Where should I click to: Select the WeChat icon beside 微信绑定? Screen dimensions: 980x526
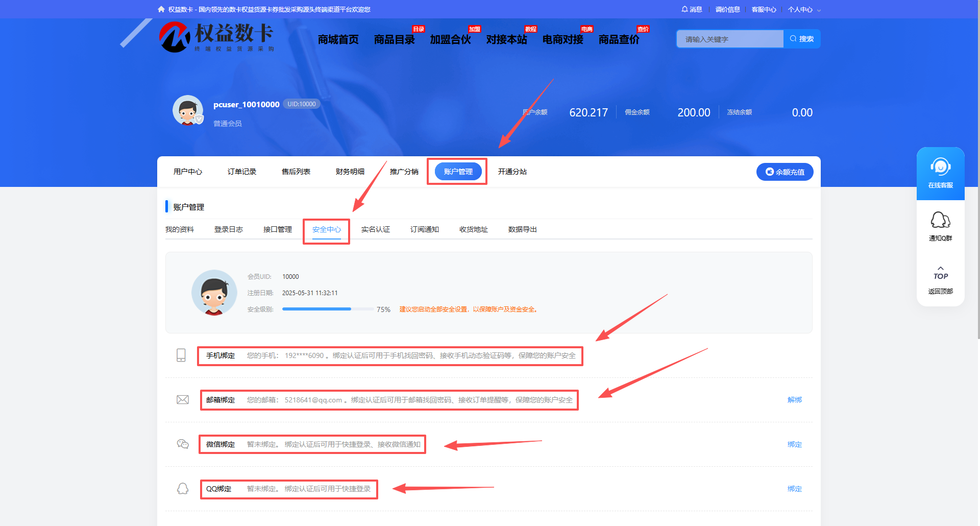click(183, 444)
